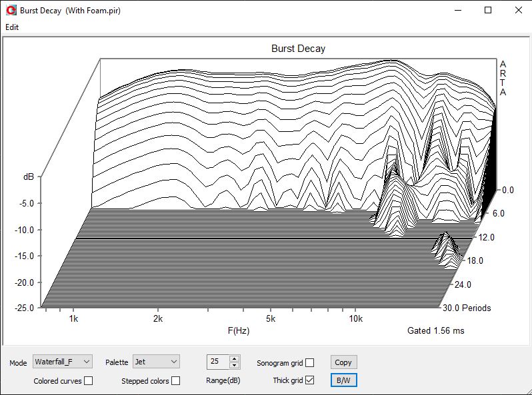Click the '12.0' periods axis value

pos(487,237)
